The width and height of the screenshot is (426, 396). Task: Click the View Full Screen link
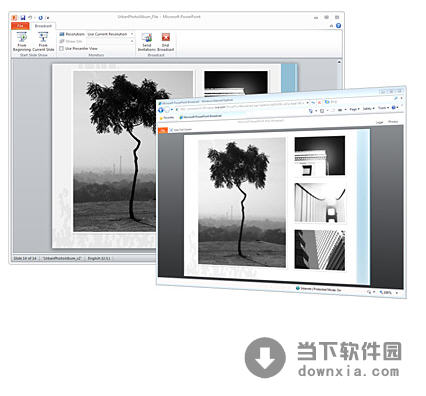point(182,130)
